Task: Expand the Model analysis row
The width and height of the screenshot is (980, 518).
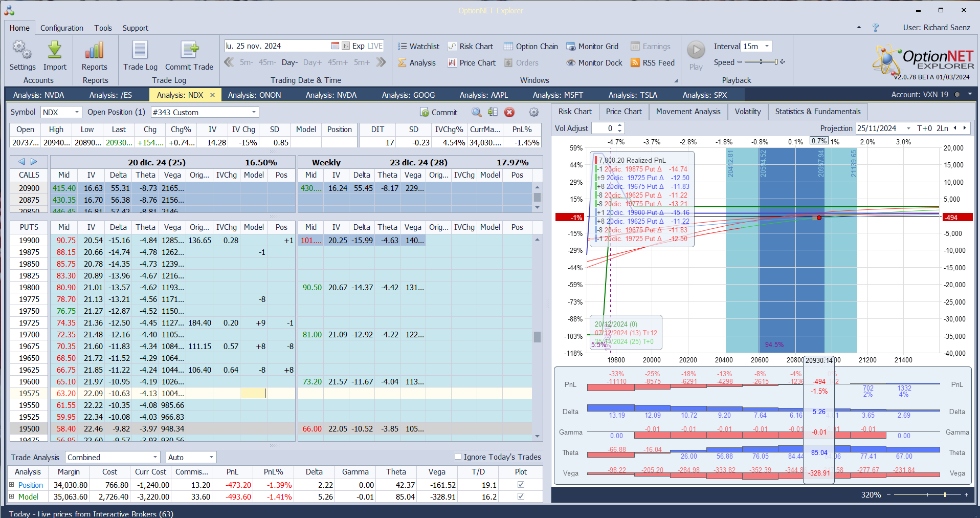Action: point(11,496)
